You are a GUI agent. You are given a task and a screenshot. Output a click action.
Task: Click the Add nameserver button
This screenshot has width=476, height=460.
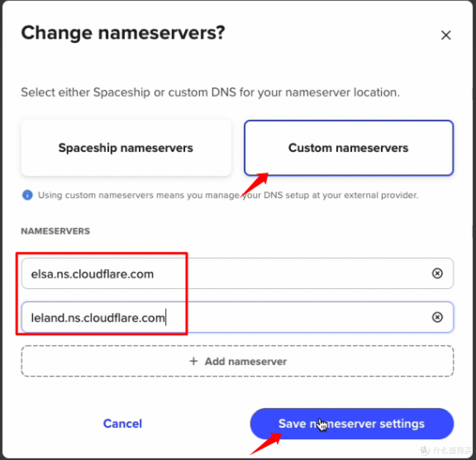(238, 361)
